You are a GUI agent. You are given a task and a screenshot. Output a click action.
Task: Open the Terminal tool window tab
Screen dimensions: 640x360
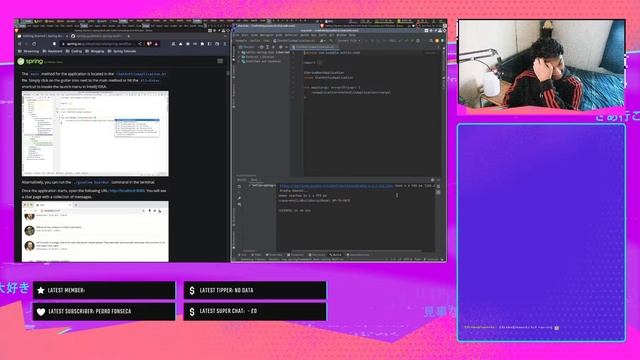pos(295,255)
